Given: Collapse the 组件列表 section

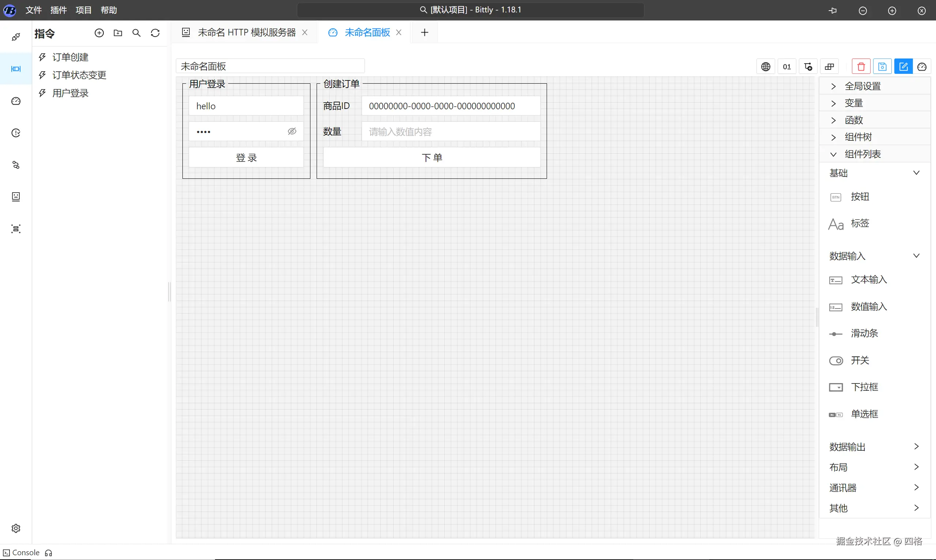Looking at the screenshot, I should tap(863, 154).
